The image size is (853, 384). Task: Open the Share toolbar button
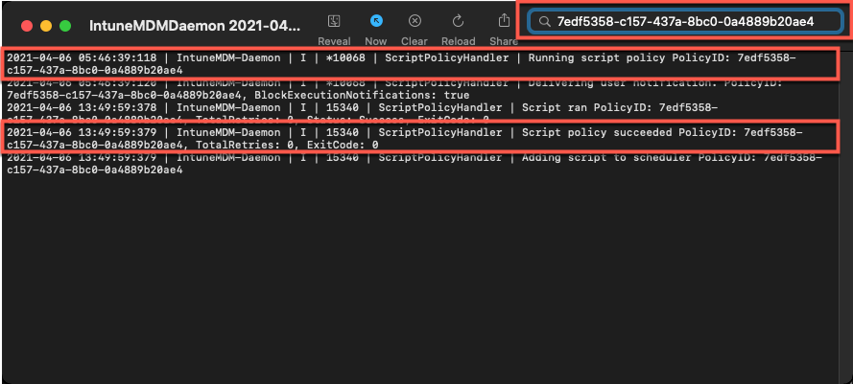[x=504, y=21]
